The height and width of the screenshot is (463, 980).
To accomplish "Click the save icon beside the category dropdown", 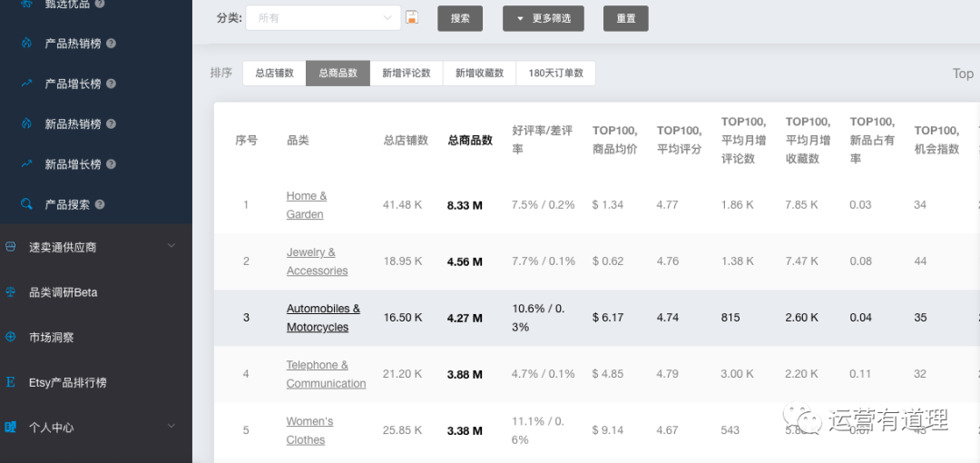I will click(412, 18).
